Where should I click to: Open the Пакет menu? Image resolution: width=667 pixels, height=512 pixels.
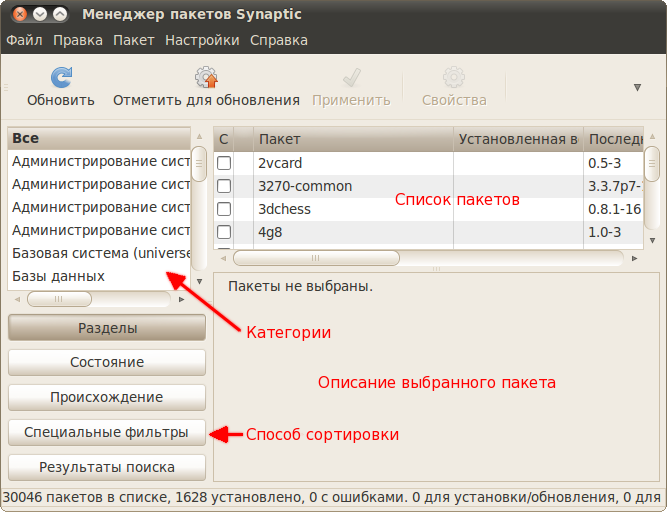tap(134, 40)
